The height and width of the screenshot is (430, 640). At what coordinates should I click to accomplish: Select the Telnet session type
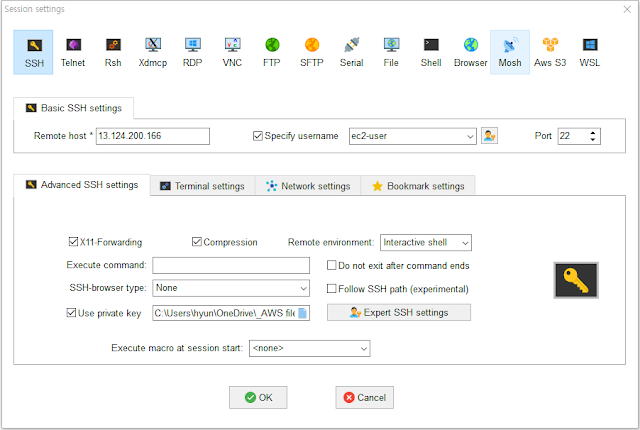tap(73, 52)
